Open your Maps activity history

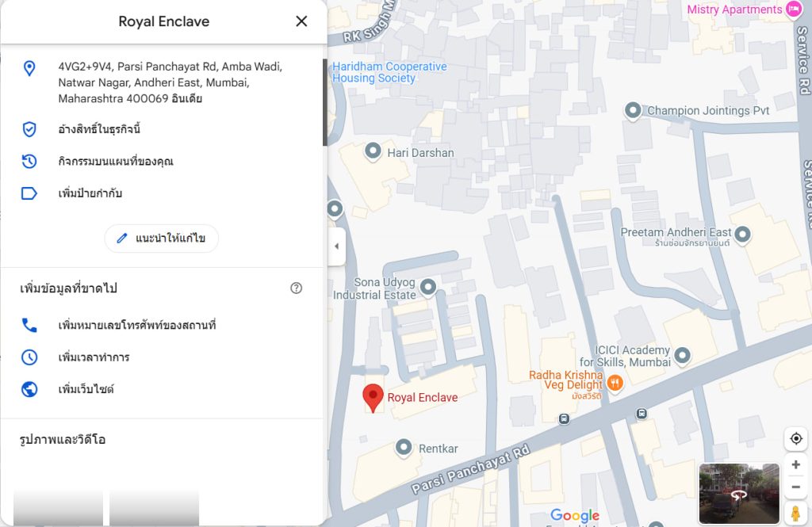pyautogui.click(x=115, y=162)
